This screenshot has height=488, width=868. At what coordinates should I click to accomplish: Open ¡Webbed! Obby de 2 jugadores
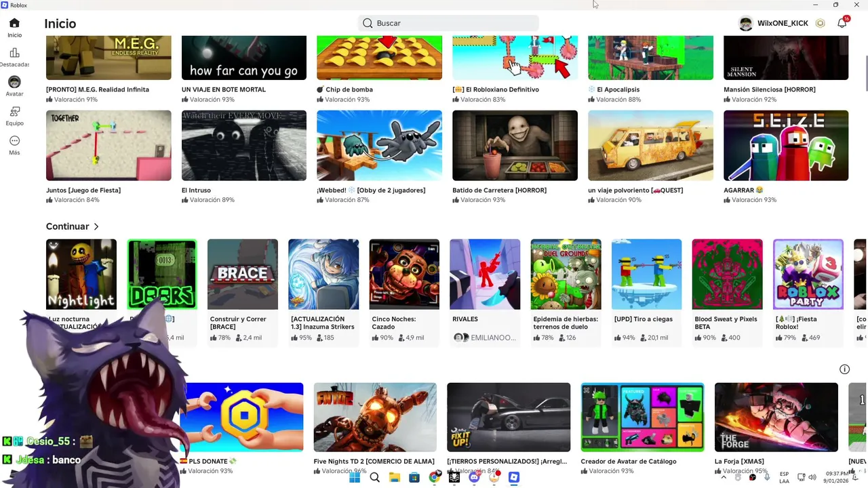point(379,146)
